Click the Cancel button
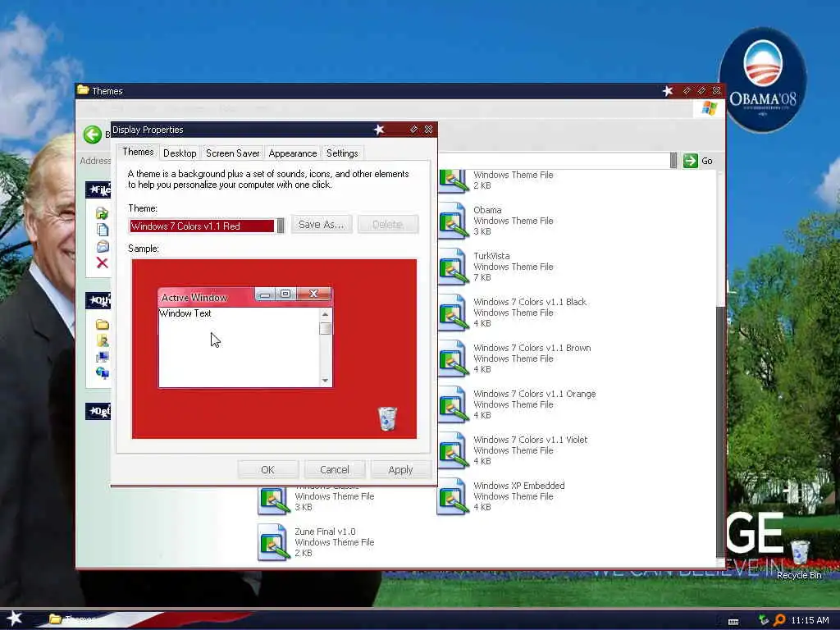 [x=335, y=469]
